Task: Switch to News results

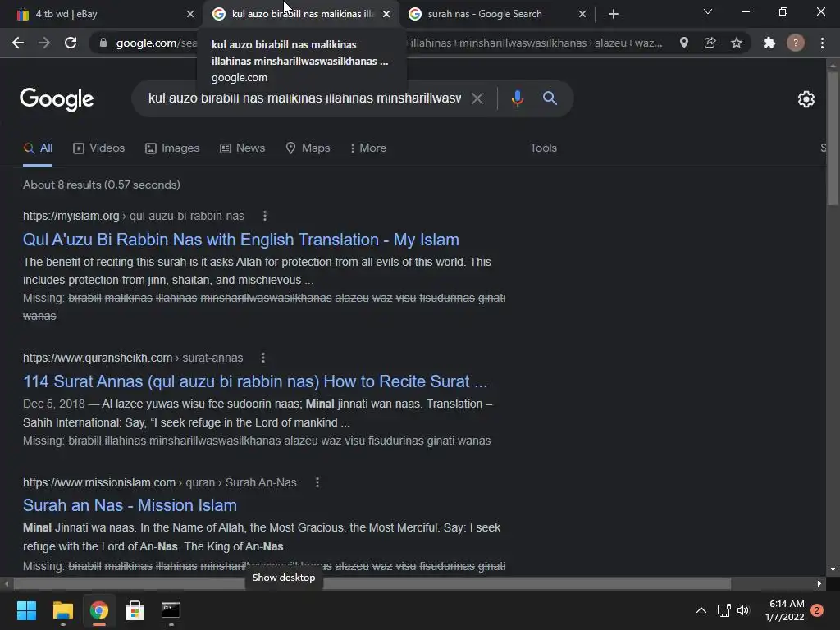Action: point(242,148)
